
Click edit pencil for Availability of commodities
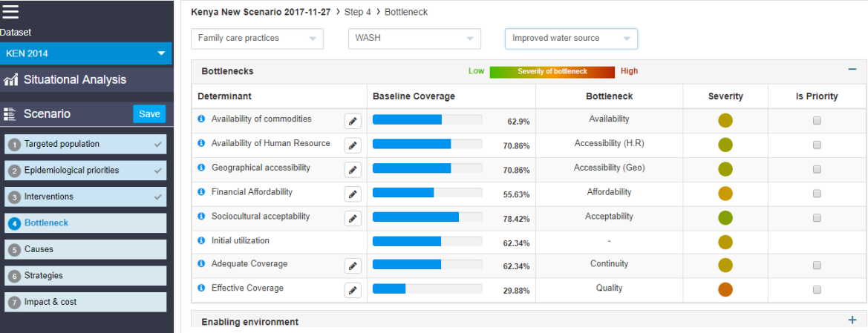point(353,122)
